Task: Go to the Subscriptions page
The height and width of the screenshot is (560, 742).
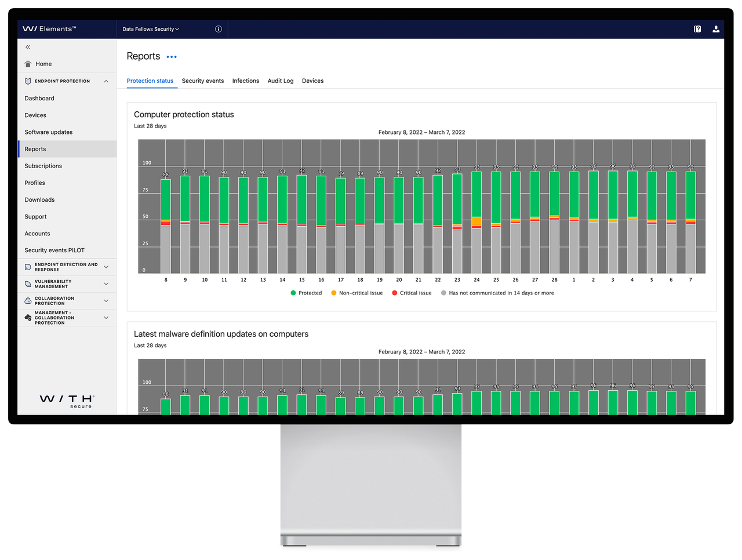Action: pyautogui.click(x=43, y=166)
